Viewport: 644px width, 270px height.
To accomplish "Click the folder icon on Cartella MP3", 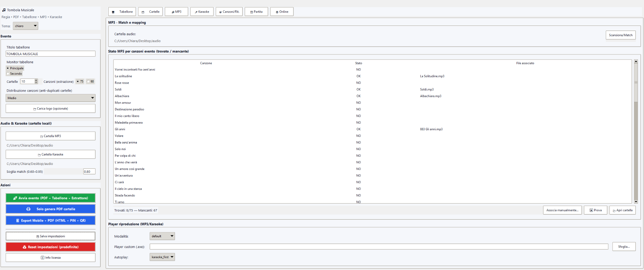I will (42, 136).
